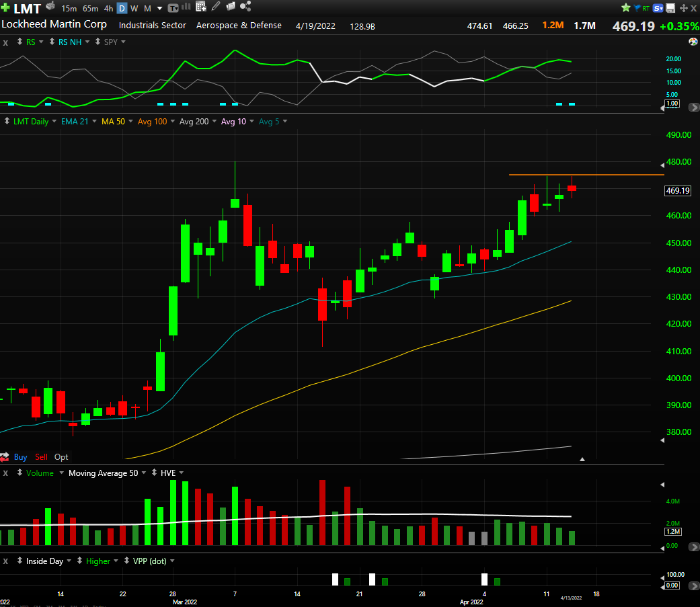Open the RS indicator dropdown

point(41,42)
